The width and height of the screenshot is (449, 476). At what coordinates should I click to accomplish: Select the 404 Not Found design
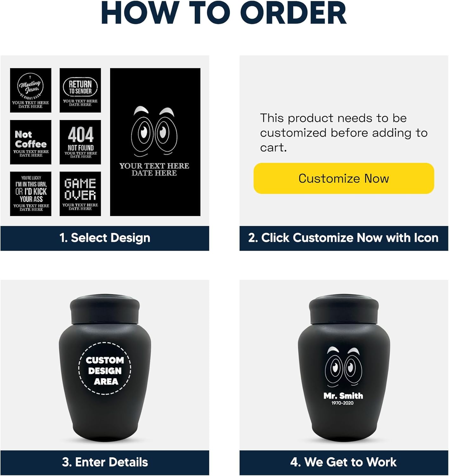tap(80, 142)
